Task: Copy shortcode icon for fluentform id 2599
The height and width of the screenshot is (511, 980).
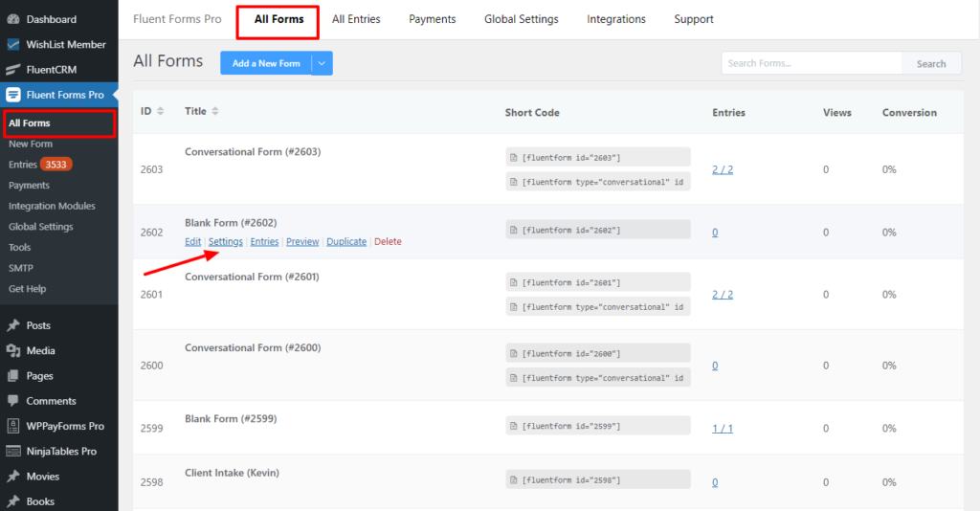Action: pyautogui.click(x=514, y=426)
